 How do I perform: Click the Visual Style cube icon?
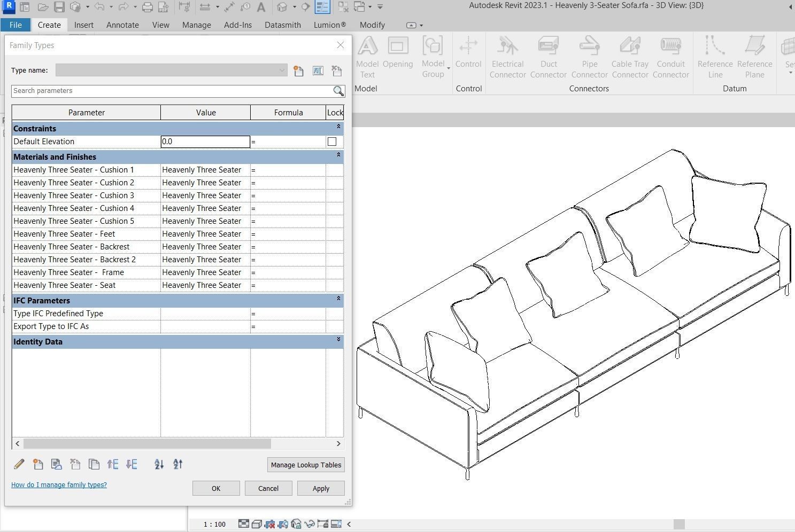pyautogui.click(x=257, y=524)
